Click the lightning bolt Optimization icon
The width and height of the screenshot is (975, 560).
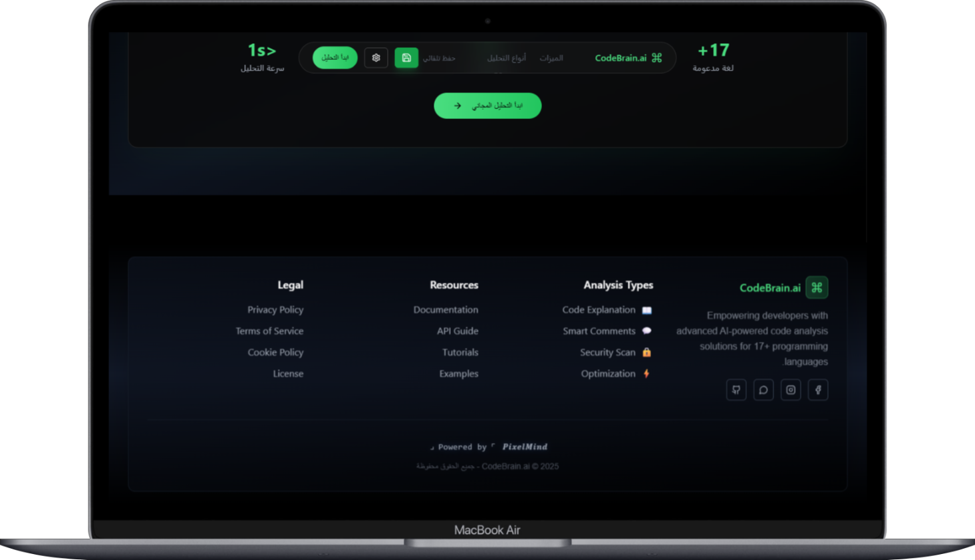(646, 374)
